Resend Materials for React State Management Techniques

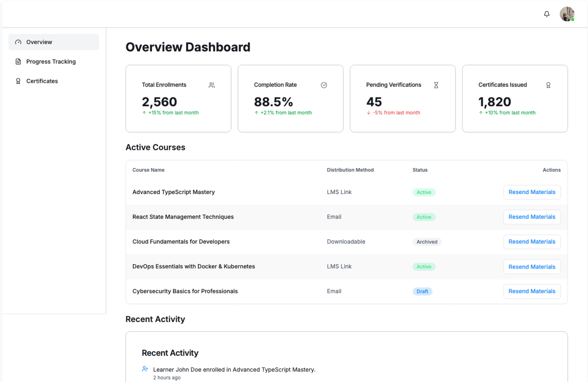tap(532, 217)
